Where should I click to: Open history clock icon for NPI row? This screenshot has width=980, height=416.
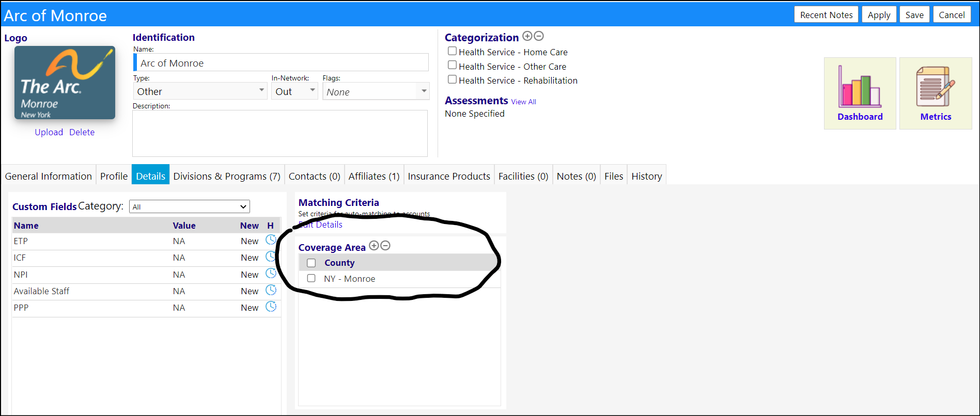coord(271,274)
